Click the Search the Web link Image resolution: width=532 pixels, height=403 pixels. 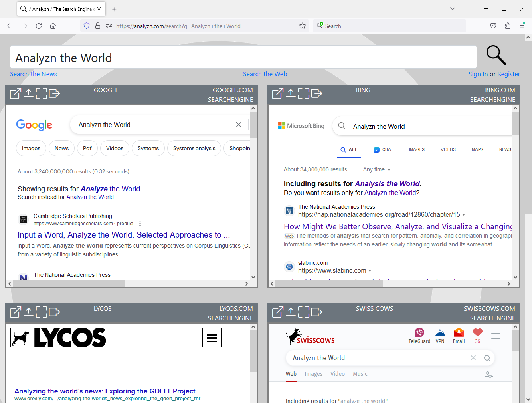coord(265,74)
